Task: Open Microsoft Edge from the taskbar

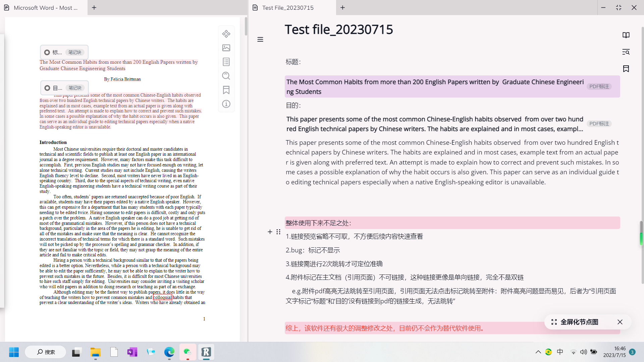Action: tap(169, 352)
